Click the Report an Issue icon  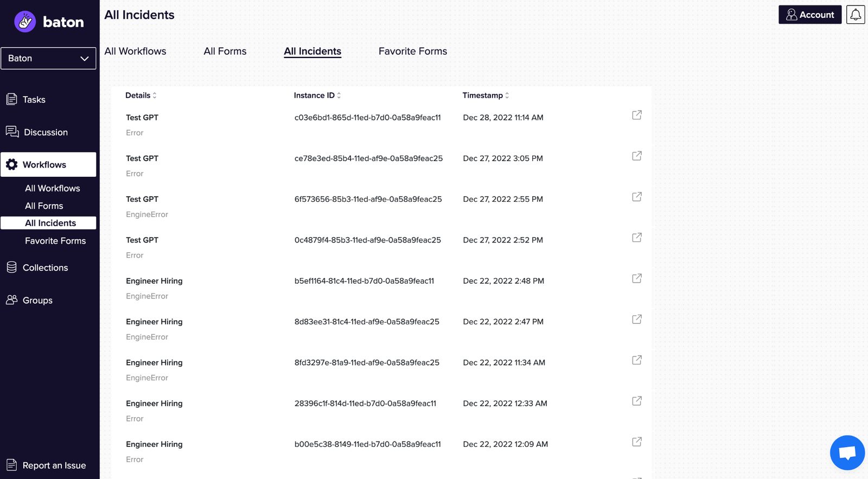(11, 465)
